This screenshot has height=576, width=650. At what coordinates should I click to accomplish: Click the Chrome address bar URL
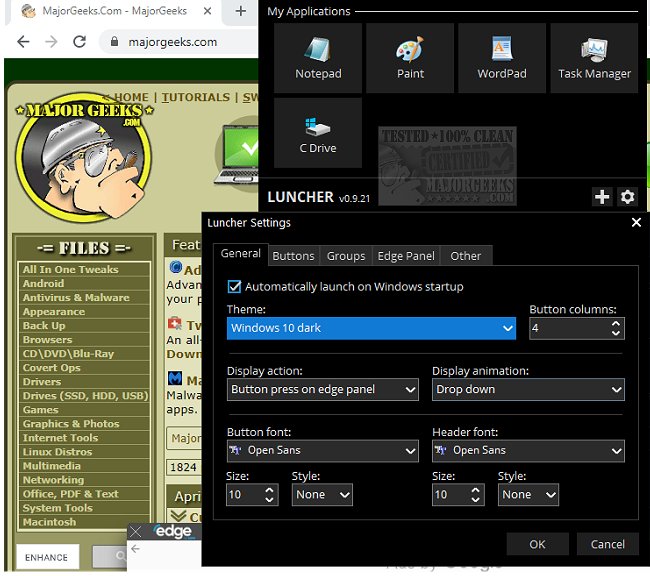coord(172,42)
